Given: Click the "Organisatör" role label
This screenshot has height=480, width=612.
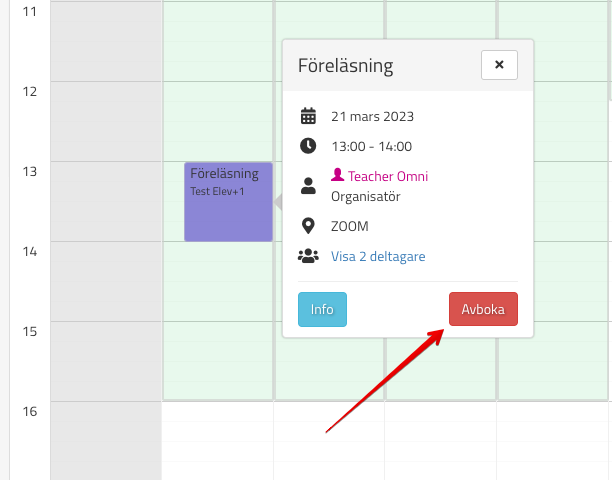Looking at the screenshot, I should [x=366, y=196].
